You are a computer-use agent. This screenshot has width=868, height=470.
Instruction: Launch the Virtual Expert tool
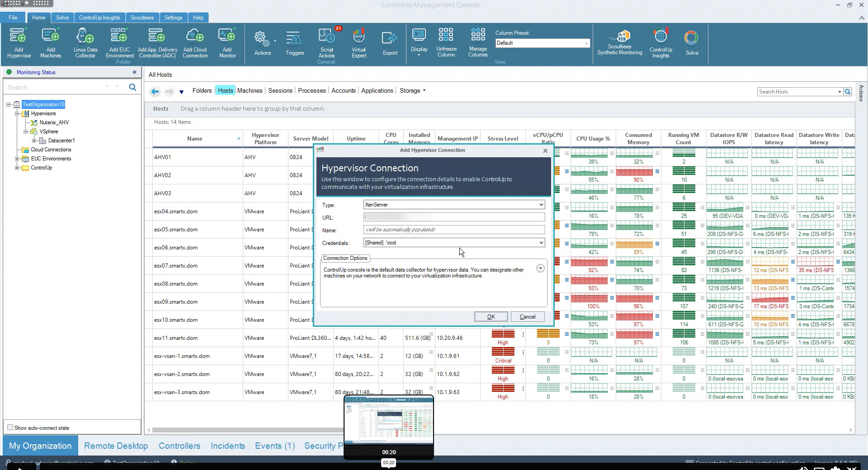[x=359, y=43]
